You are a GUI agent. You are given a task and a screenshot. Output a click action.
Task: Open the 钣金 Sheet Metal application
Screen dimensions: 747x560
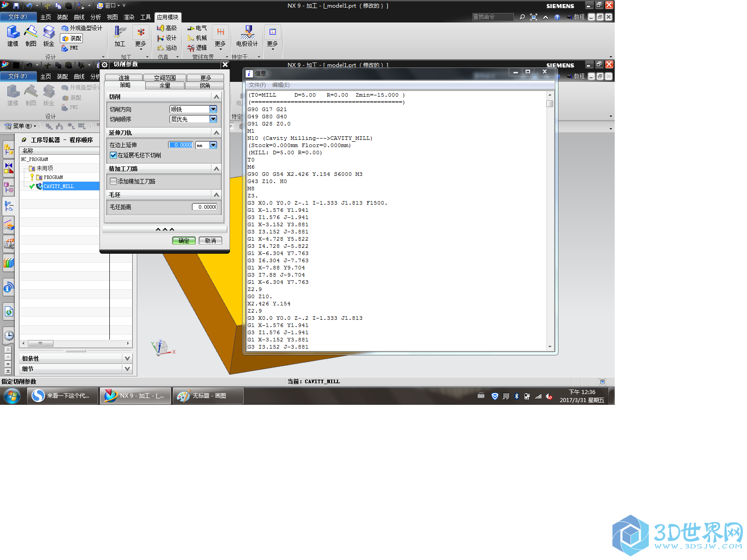pyautogui.click(x=49, y=36)
